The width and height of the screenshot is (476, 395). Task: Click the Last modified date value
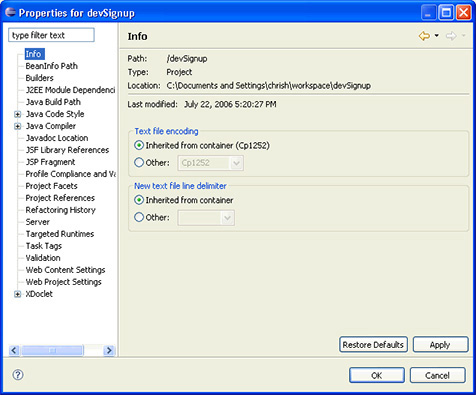(x=230, y=104)
